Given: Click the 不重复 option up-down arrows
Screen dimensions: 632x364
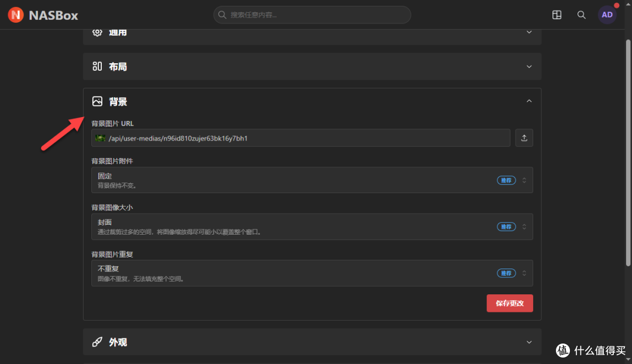Looking at the screenshot, I should click(x=524, y=273).
